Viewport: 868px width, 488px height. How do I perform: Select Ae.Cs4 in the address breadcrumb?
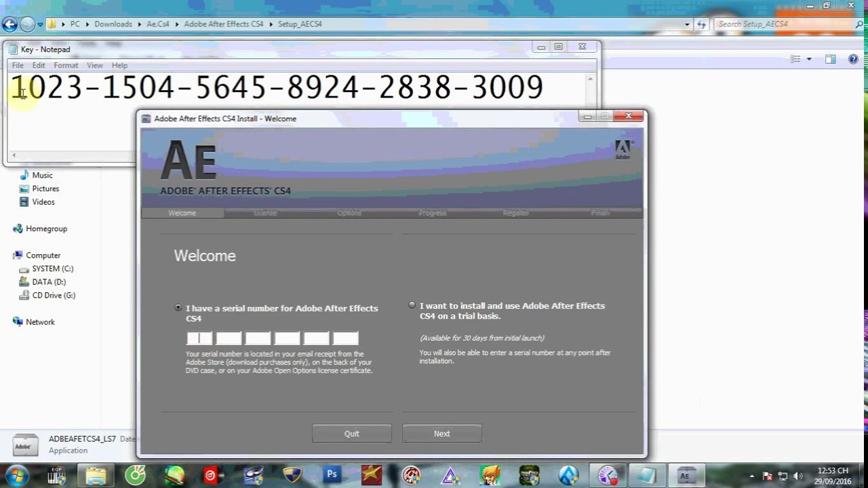[x=158, y=24]
